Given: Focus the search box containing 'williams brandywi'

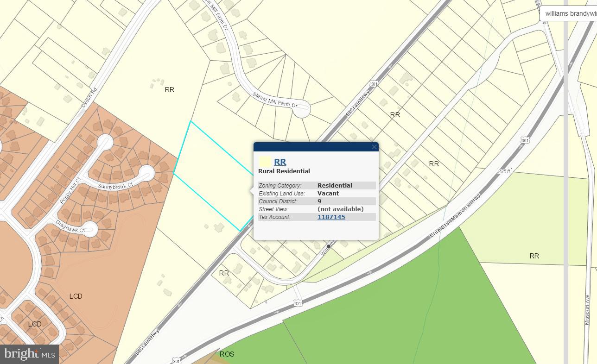Looking at the screenshot, I should pos(569,13).
